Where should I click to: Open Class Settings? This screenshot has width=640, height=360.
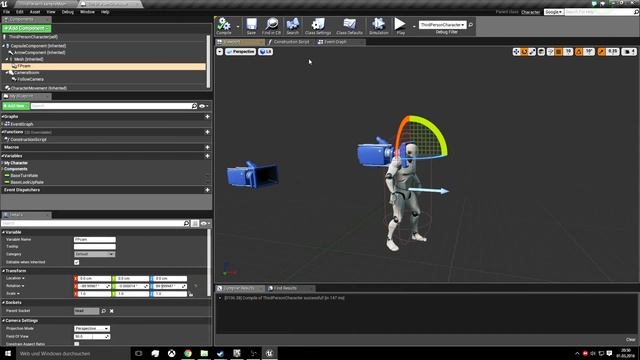click(318, 26)
